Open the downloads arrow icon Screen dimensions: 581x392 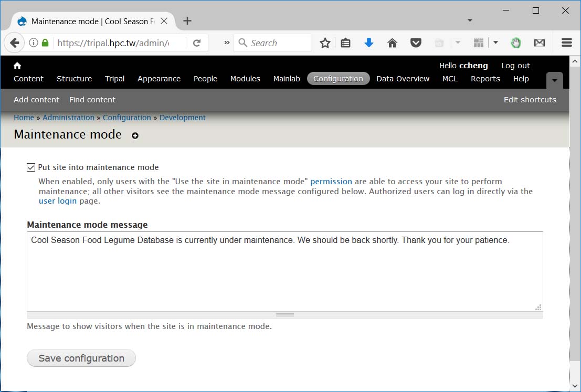coord(369,43)
